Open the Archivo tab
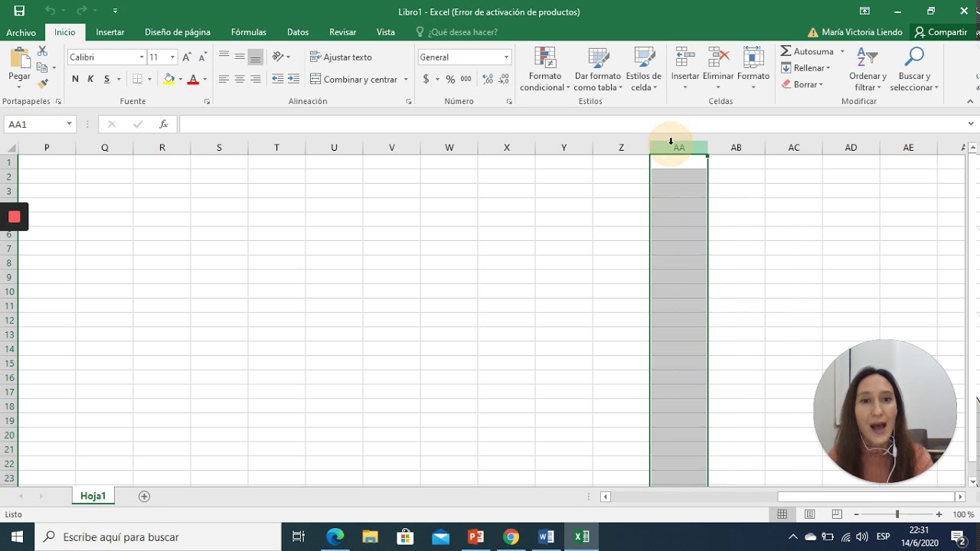This screenshot has width=980, height=551. click(x=21, y=32)
